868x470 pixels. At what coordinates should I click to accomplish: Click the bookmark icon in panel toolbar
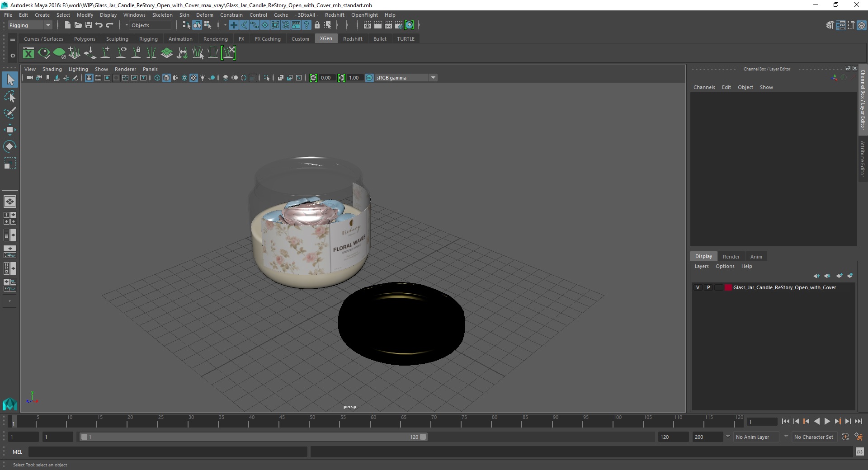point(48,78)
